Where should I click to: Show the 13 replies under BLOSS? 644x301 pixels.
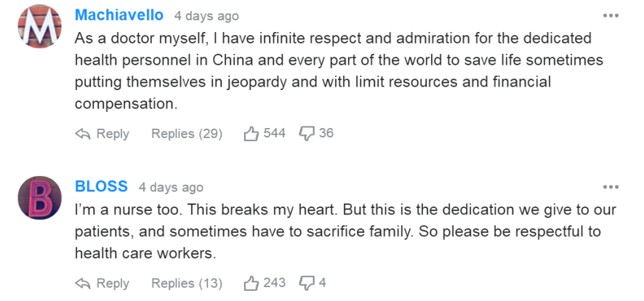point(186,284)
